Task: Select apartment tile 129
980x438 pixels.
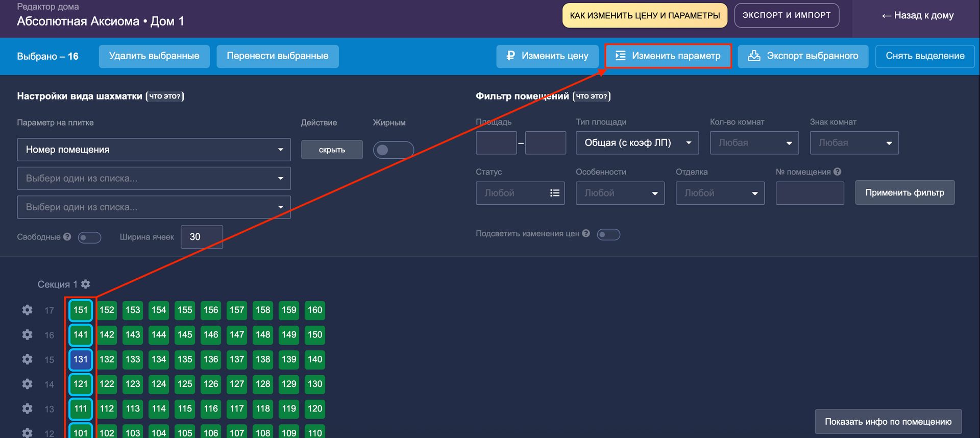Action: click(x=289, y=384)
